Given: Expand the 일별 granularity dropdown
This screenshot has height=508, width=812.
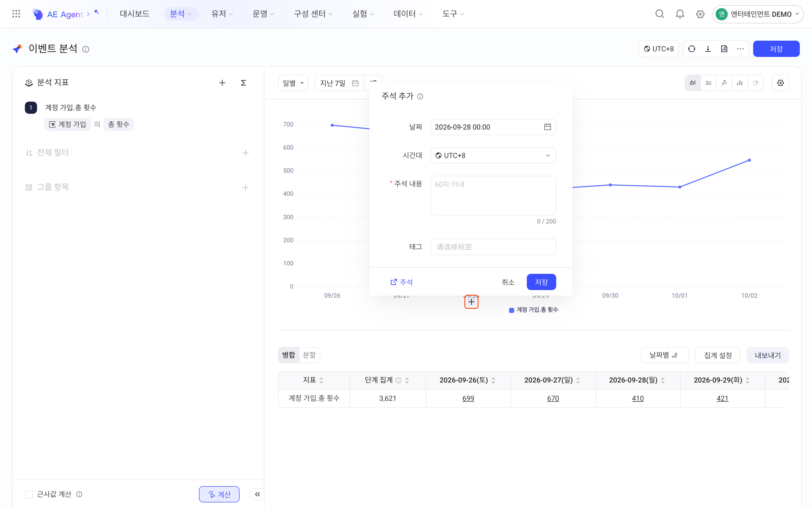Looking at the screenshot, I should [293, 83].
